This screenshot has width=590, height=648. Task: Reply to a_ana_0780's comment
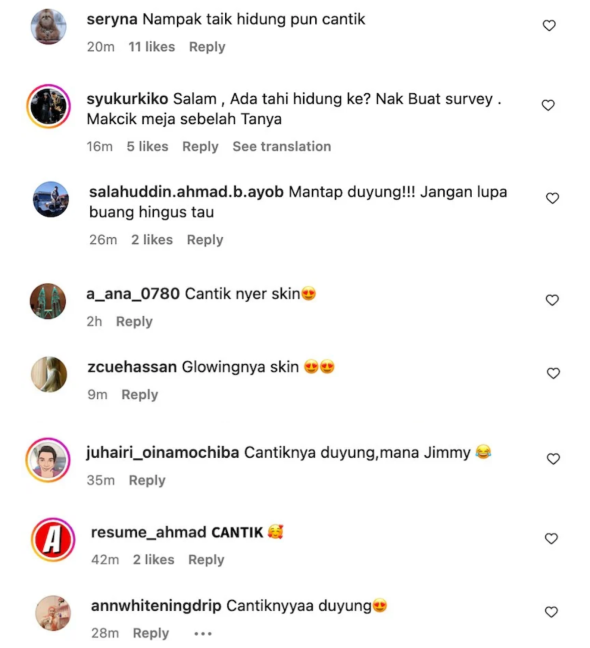(134, 322)
